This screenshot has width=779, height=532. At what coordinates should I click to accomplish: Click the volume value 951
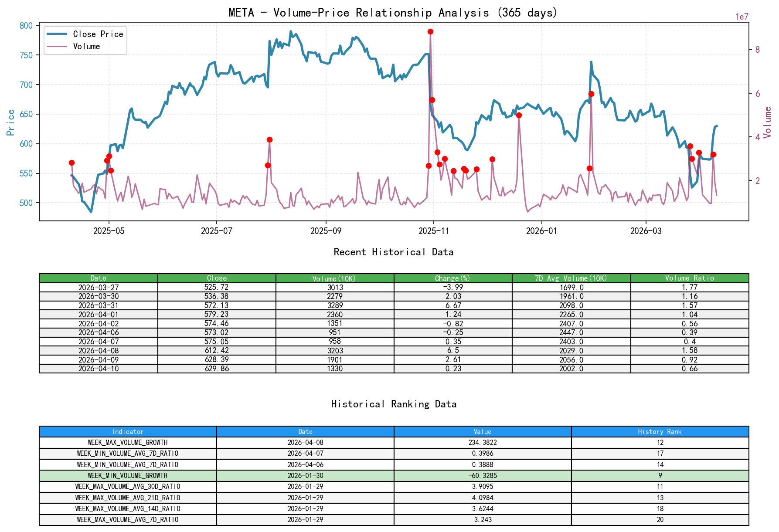pos(335,332)
